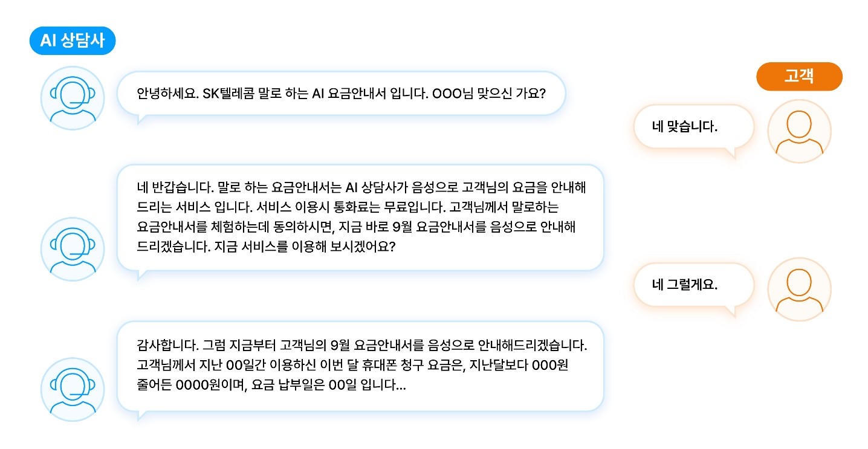
Task: Click the orange 고객 label
Action: (x=798, y=77)
